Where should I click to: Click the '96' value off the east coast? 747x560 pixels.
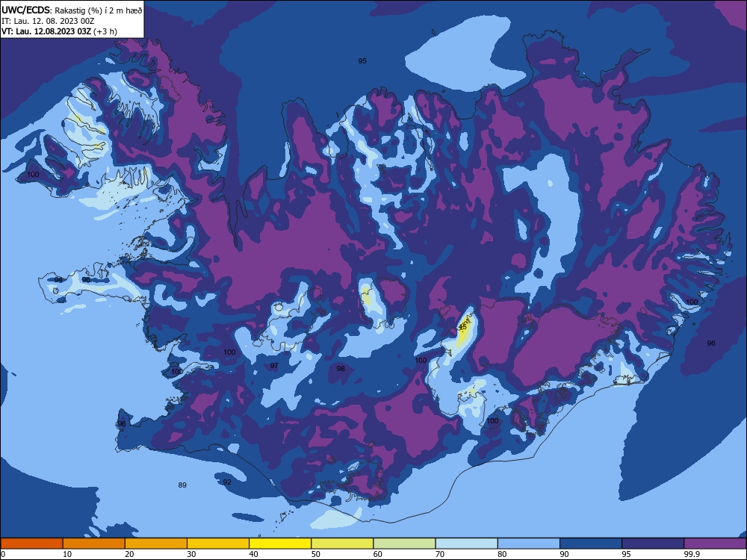pos(711,343)
